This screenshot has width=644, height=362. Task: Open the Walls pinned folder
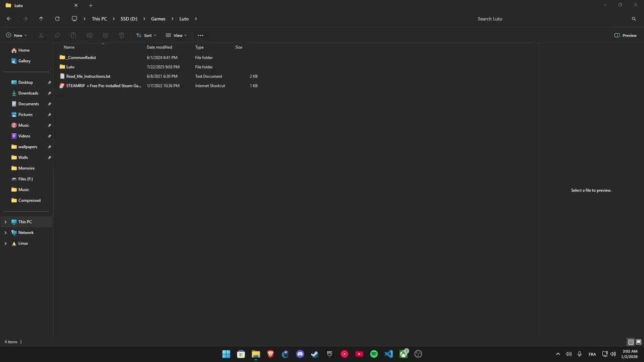23,157
